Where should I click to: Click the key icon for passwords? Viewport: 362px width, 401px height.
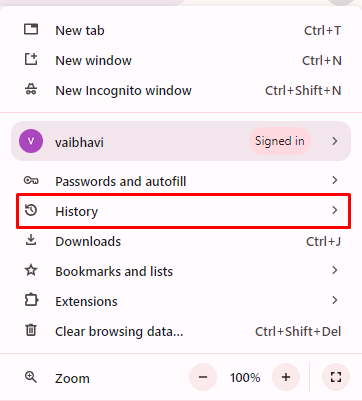tap(31, 181)
